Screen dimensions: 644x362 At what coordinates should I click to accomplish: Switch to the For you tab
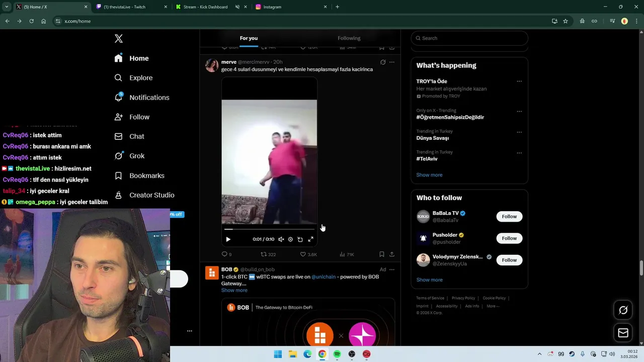249,38
